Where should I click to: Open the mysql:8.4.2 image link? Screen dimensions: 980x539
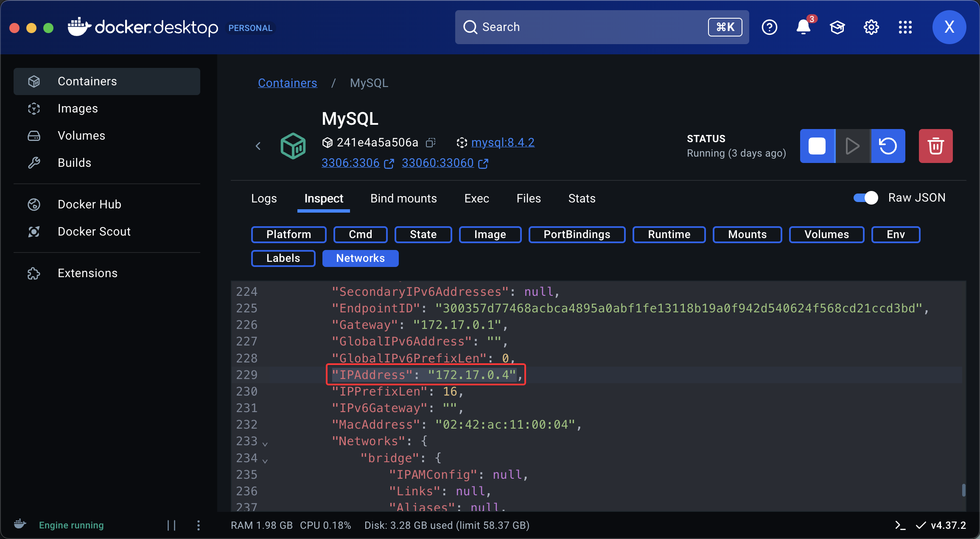[x=503, y=142]
